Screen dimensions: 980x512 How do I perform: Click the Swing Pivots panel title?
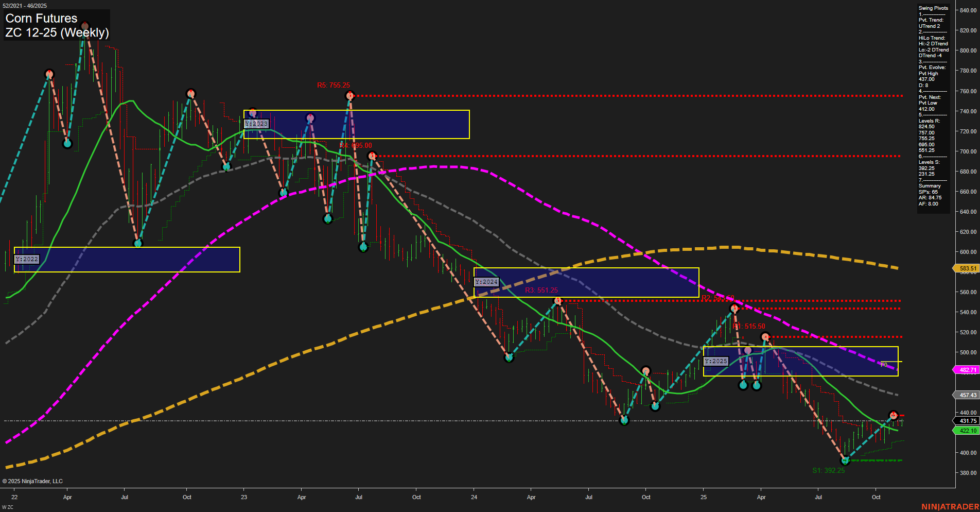point(932,8)
